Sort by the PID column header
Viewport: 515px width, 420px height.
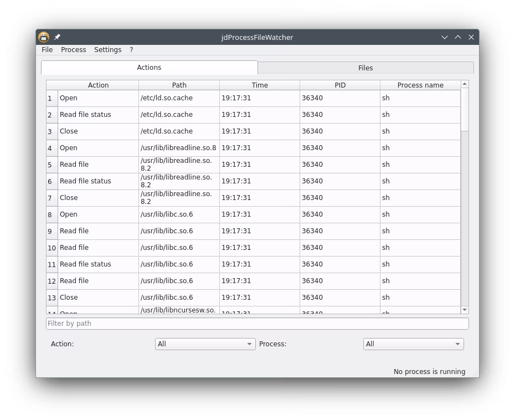[x=340, y=85]
